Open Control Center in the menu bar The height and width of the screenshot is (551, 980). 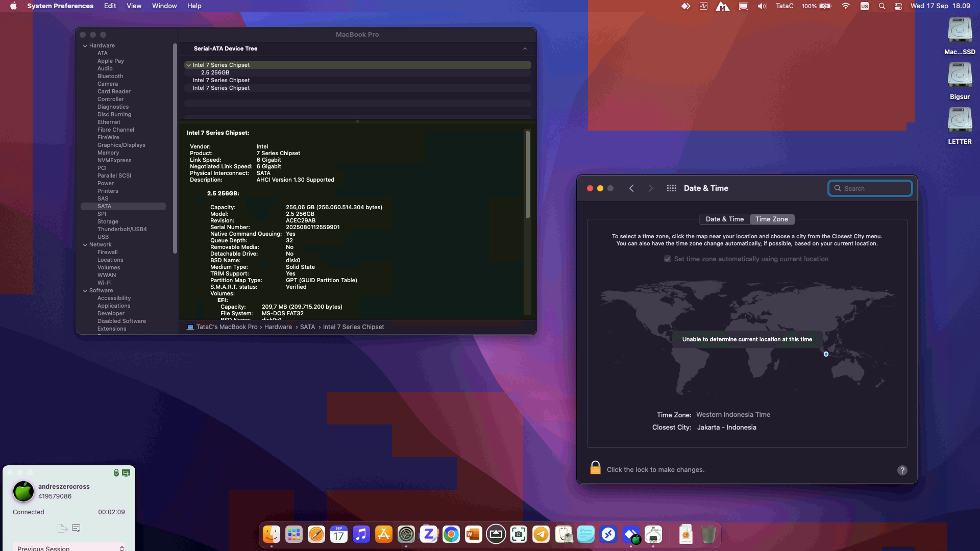pos(898,6)
